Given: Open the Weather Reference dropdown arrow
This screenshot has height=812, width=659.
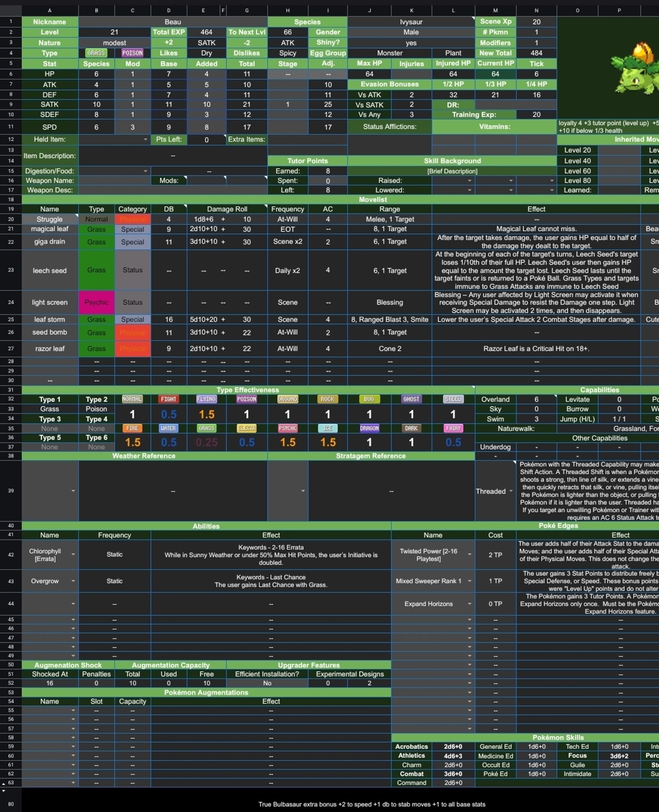Looking at the screenshot, I should (x=73, y=491).
